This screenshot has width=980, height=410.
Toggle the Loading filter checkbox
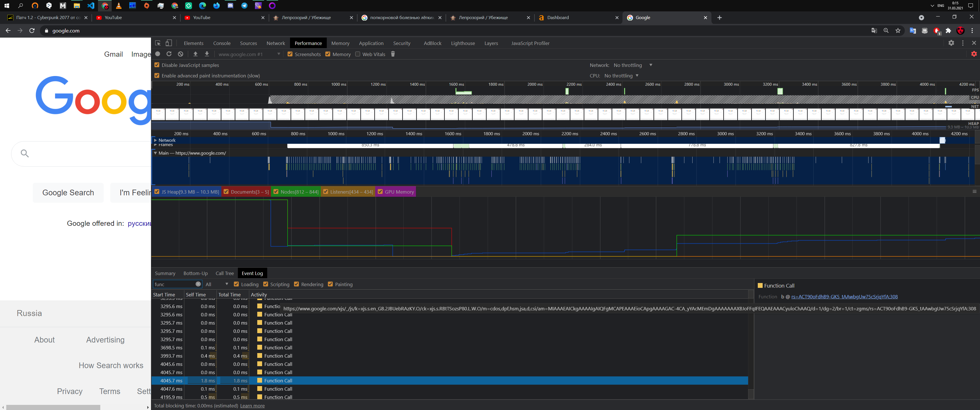236,284
